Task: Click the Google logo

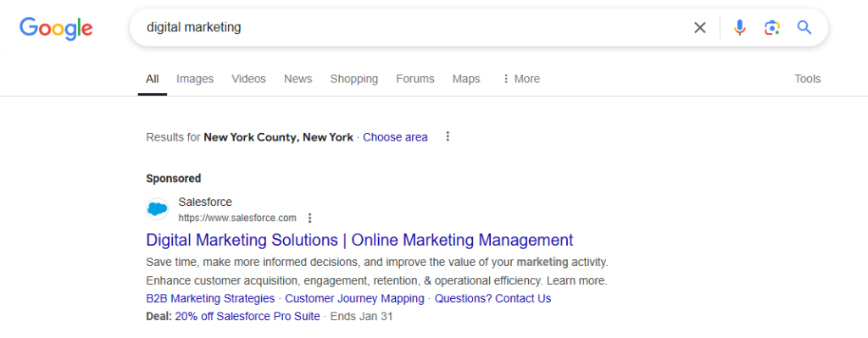Action: click(x=56, y=28)
